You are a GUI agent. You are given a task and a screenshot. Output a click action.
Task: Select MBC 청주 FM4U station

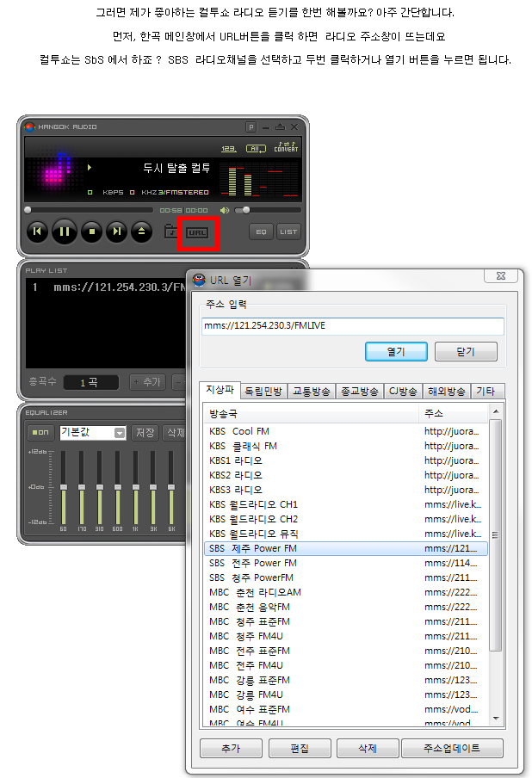pos(346,636)
